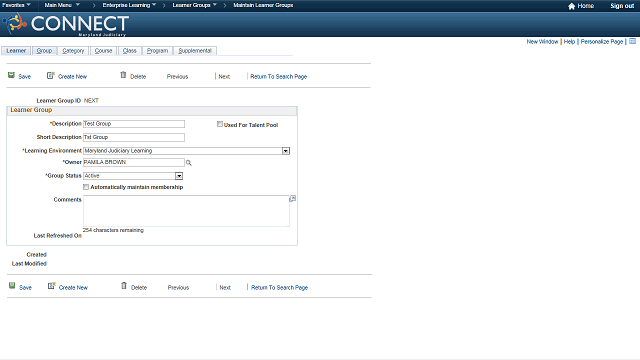Open the Help link
Screen dimensions: 640x360
569,42
